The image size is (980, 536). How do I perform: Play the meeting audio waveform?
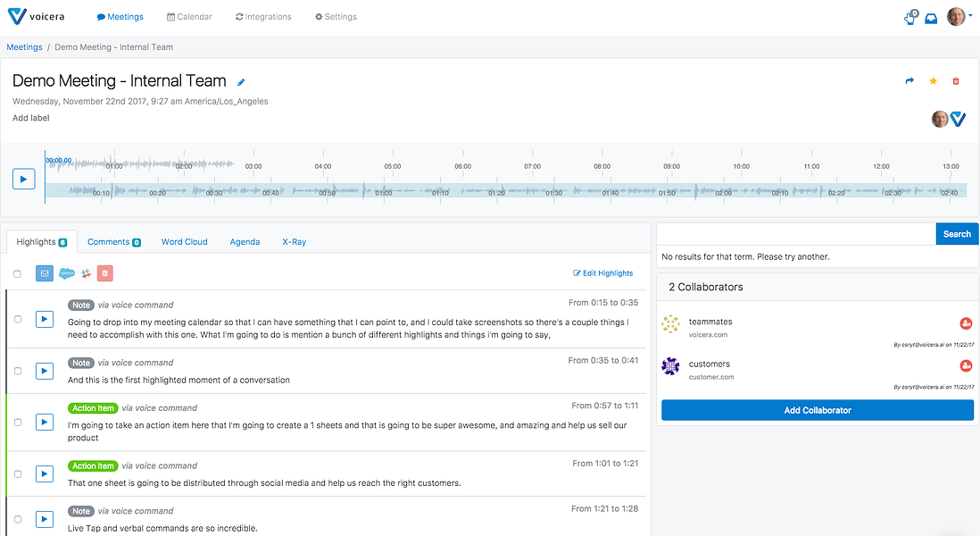point(24,179)
